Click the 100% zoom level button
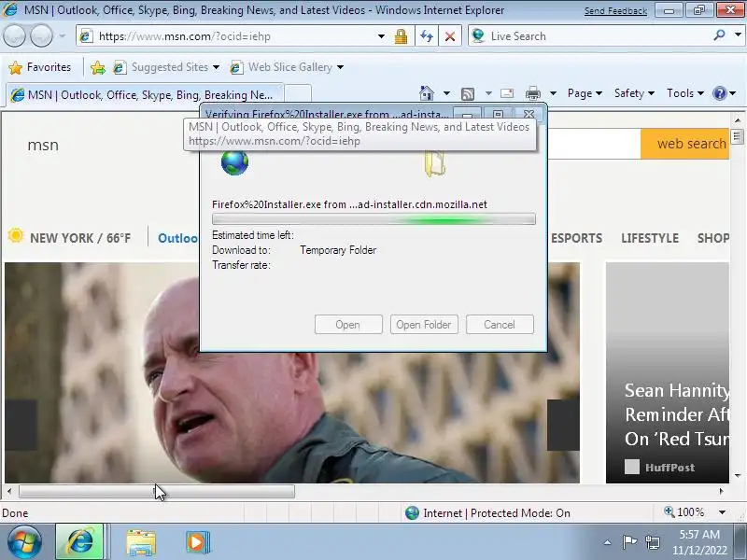747x560 pixels. tap(685, 512)
